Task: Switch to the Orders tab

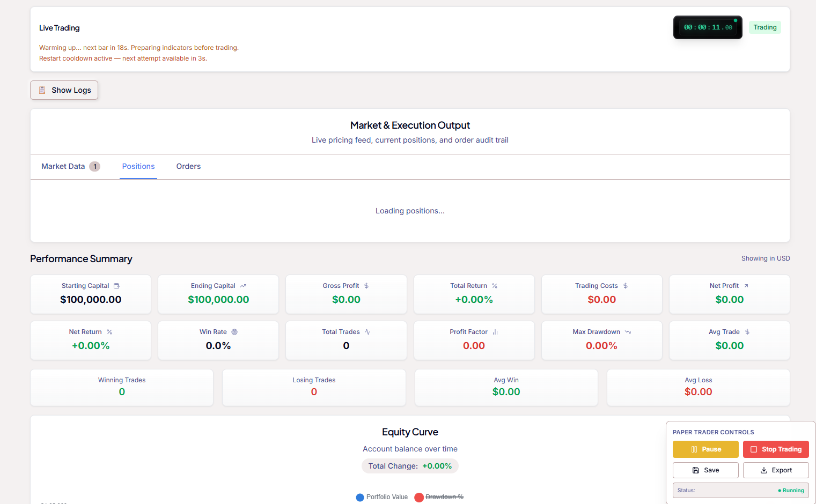Action: click(188, 166)
